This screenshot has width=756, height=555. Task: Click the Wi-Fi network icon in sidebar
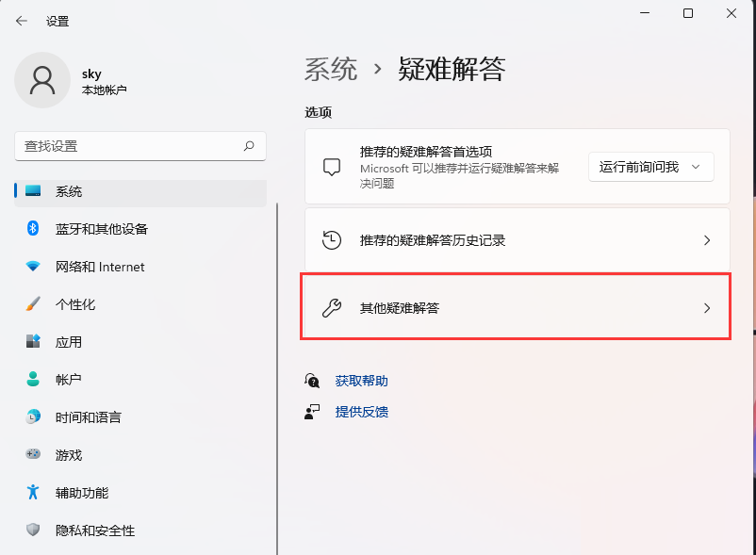[x=33, y=266]
